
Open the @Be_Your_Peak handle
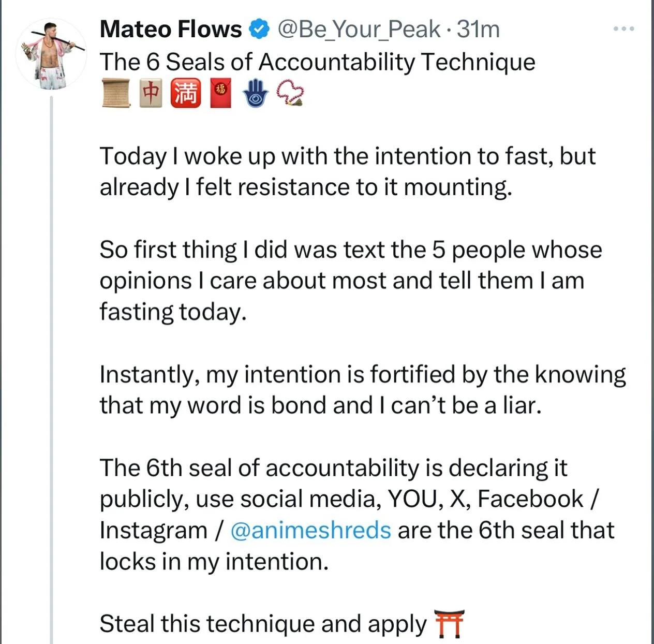(359, 30)
